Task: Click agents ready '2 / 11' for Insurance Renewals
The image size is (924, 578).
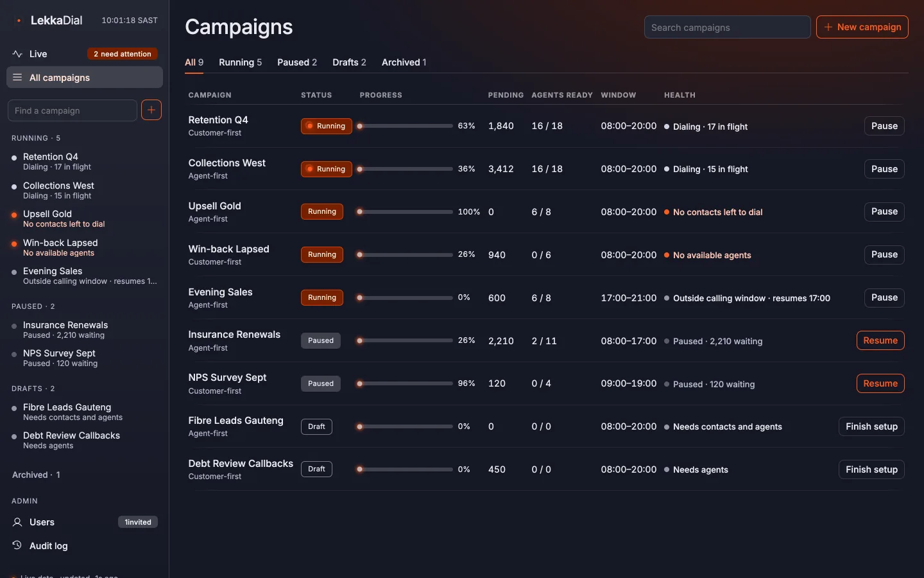Action: [543, 341]
